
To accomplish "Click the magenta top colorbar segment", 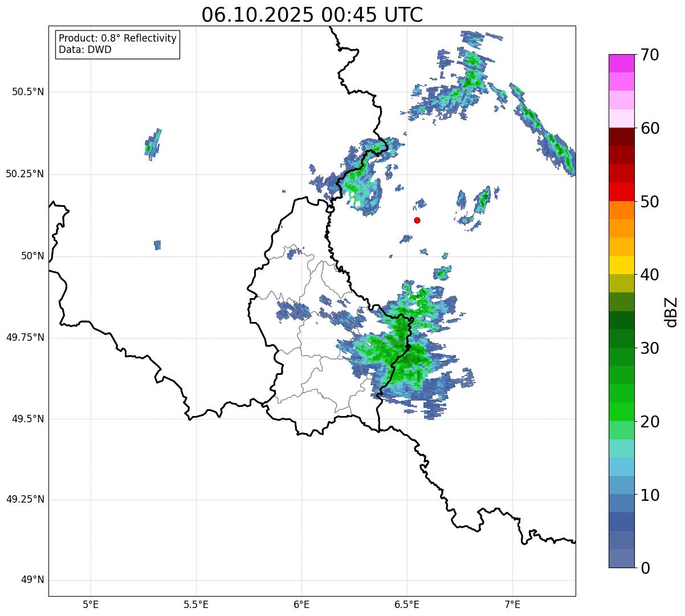I will click(x=621, y=63).
